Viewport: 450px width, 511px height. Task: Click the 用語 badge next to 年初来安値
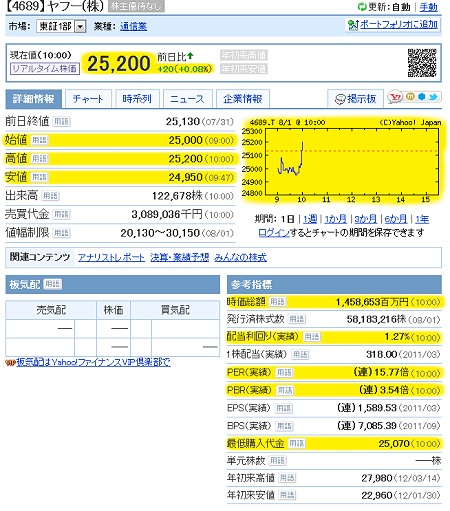[x=287, y=495]
